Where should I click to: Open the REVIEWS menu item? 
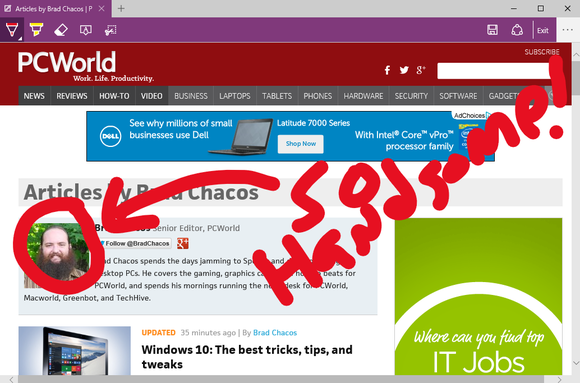(x=72, y=96)
